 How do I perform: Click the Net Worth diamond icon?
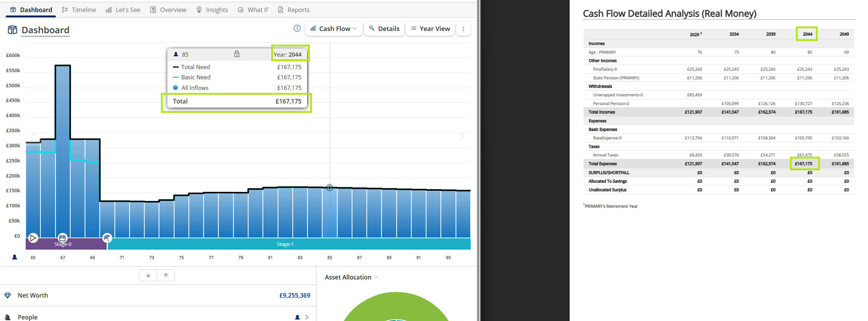8,295
